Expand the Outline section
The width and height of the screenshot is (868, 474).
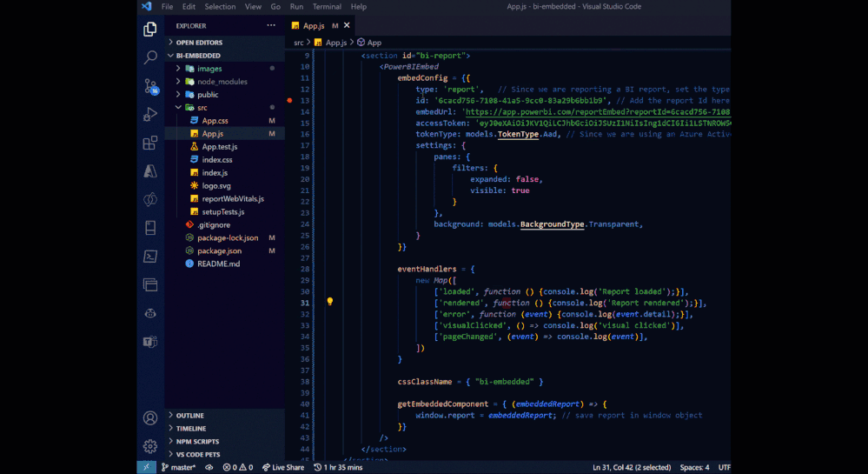225,415
